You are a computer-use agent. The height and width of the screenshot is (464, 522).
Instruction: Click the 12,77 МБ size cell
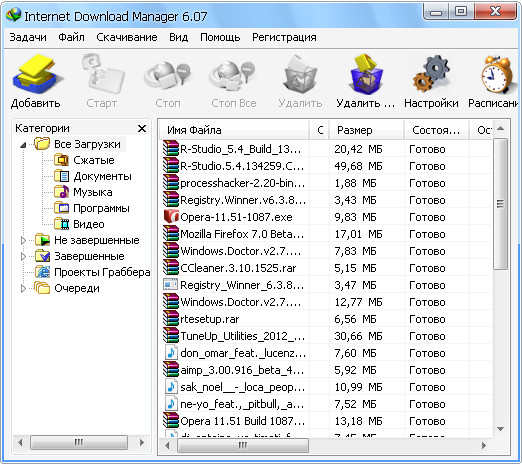tap(358, 302)
